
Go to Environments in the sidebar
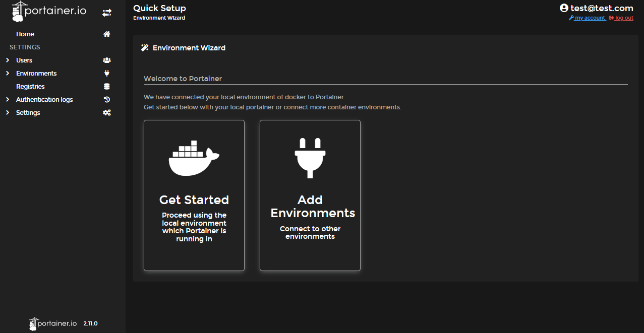click(x=36, y=74)
